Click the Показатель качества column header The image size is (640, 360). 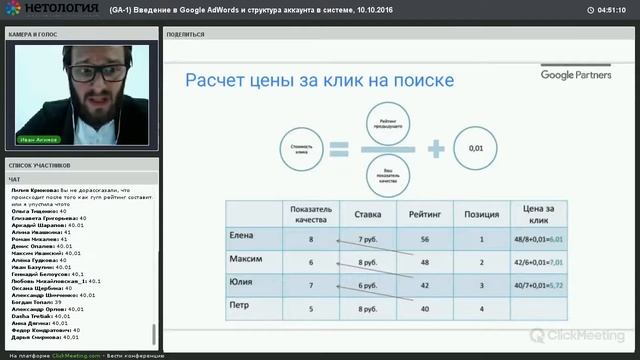click(x=311, y=214)
